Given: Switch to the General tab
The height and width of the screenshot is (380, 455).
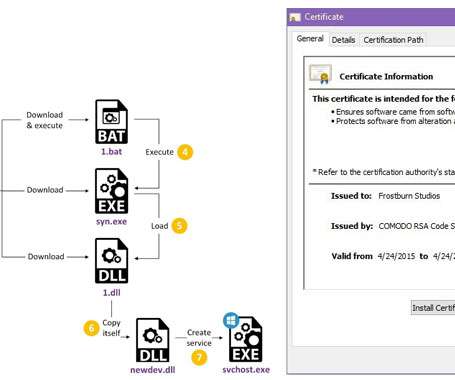Looking at the screenshot, I should coord(310,39).
